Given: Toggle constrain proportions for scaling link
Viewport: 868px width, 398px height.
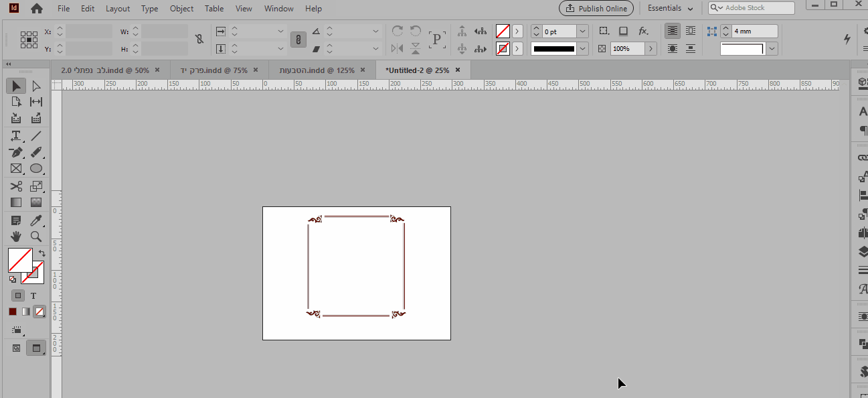Looking at the screenshot, I should [x=298, y=40].
